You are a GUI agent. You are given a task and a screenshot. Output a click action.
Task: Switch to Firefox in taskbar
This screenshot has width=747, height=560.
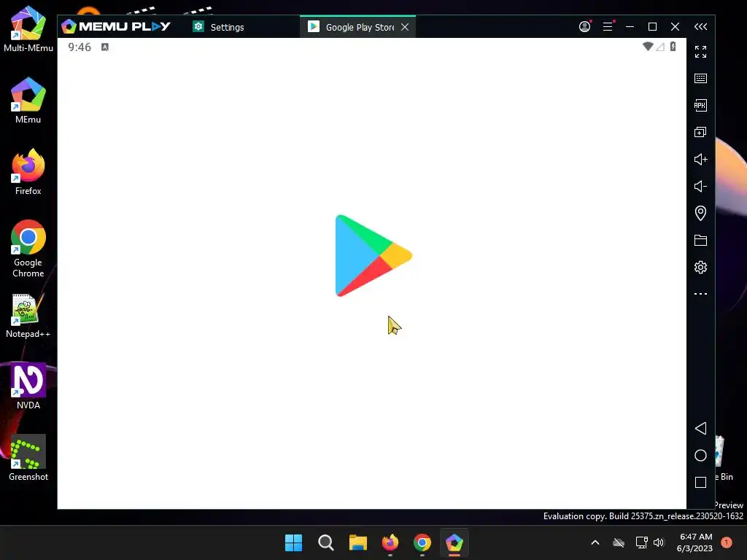click(390, 542)
